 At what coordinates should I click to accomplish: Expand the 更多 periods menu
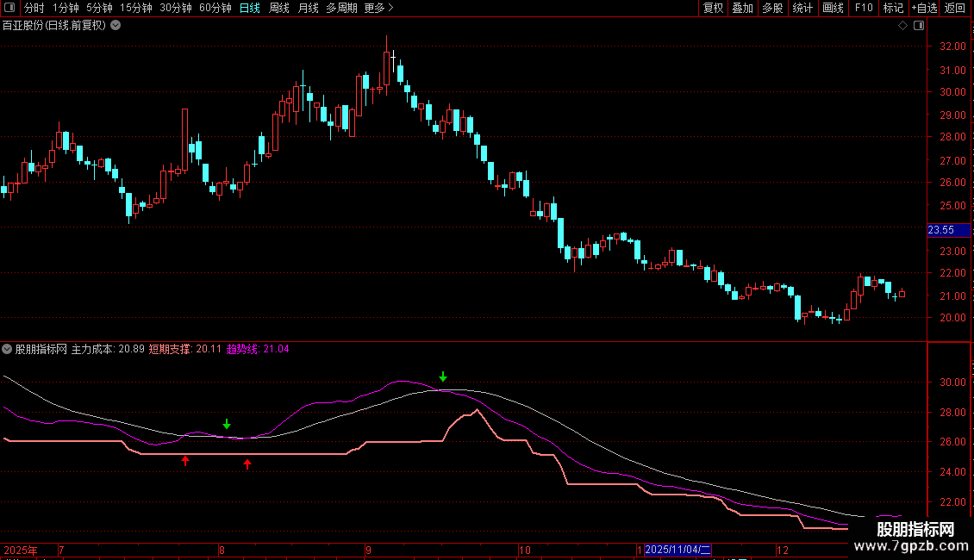click(x=378, y=8)
